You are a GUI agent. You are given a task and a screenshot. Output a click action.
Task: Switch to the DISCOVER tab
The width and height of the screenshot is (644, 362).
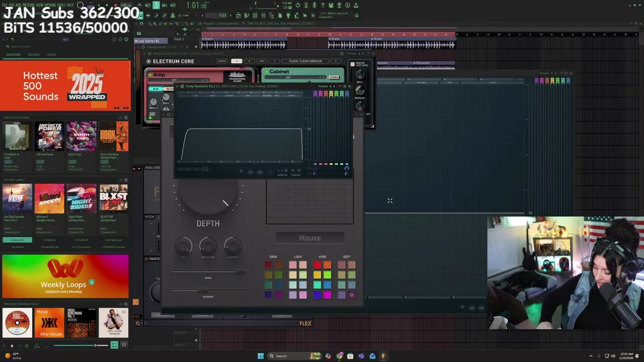[14, 54]
